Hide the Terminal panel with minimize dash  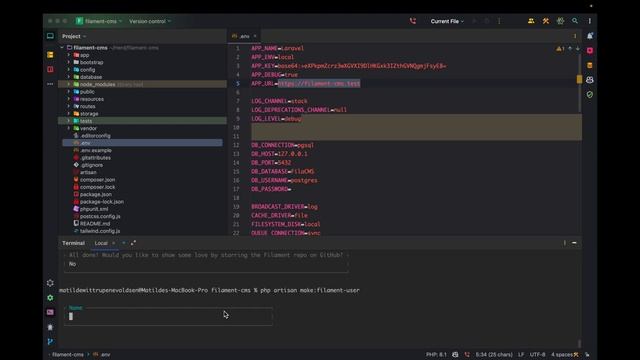click(574, 243)
